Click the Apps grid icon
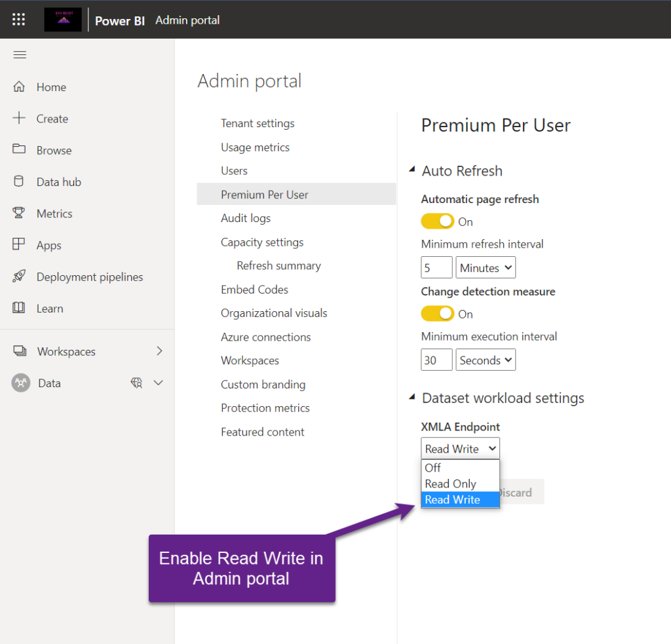The height and width of the screenshot is (644, 671). click(19, 244)
